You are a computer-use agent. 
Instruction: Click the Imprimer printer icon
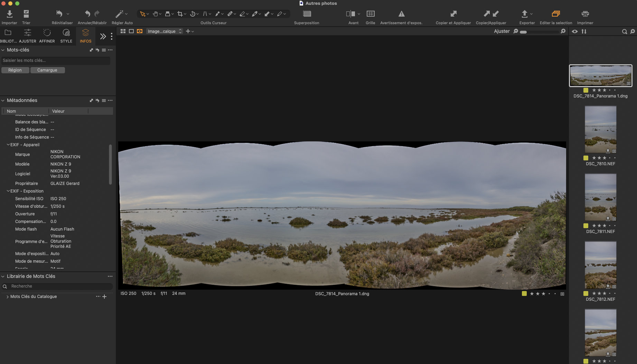click(585, 14)
